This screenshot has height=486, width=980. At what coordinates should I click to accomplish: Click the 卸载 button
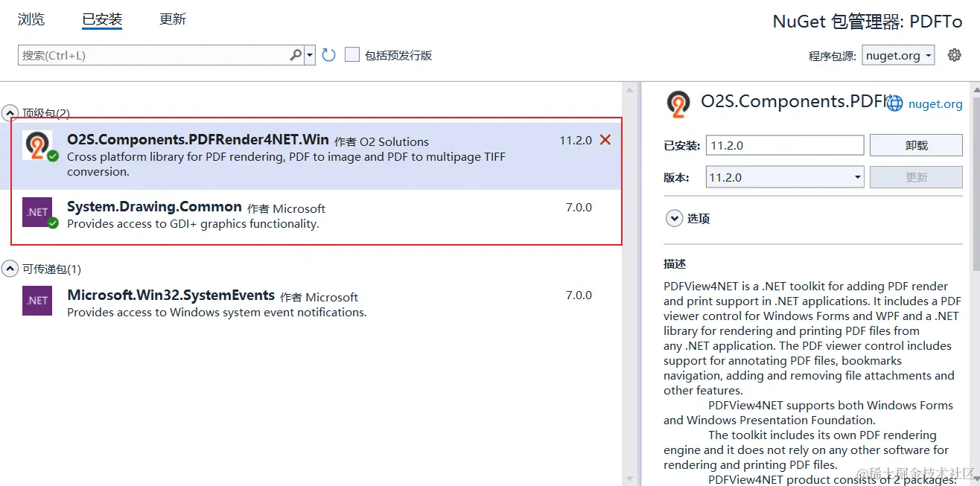coord(917,145)
